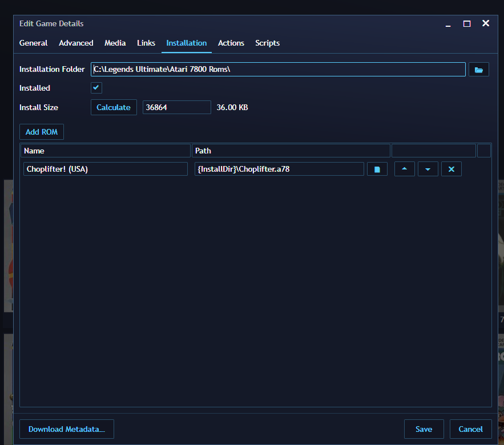
Task: Open the folder browser for Installation Folder
Action: point(478,68)
